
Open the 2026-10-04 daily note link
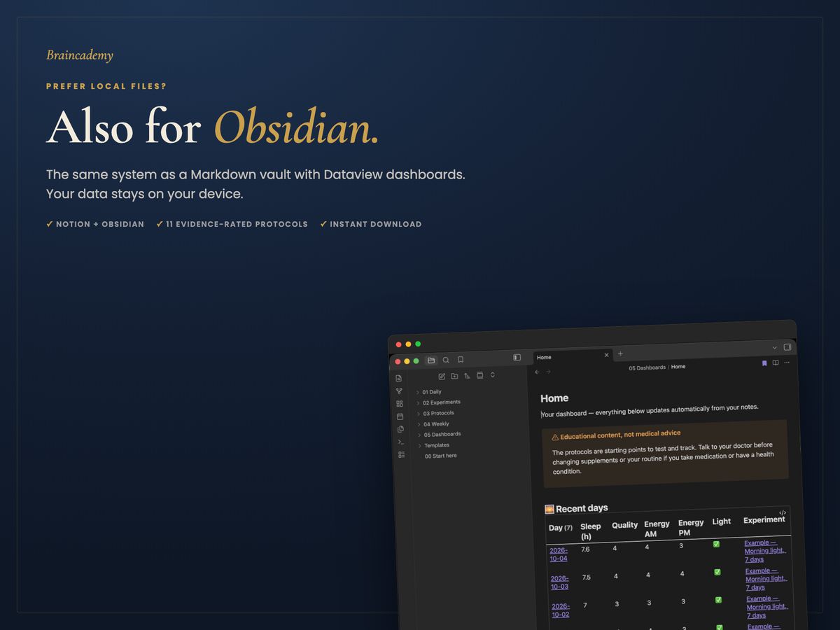(559, 554)
